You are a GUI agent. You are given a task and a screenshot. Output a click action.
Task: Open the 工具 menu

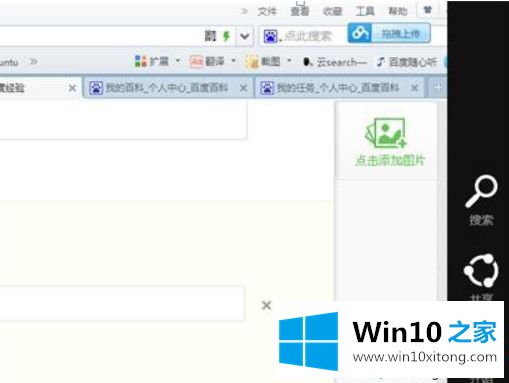[x=365, y=12]
